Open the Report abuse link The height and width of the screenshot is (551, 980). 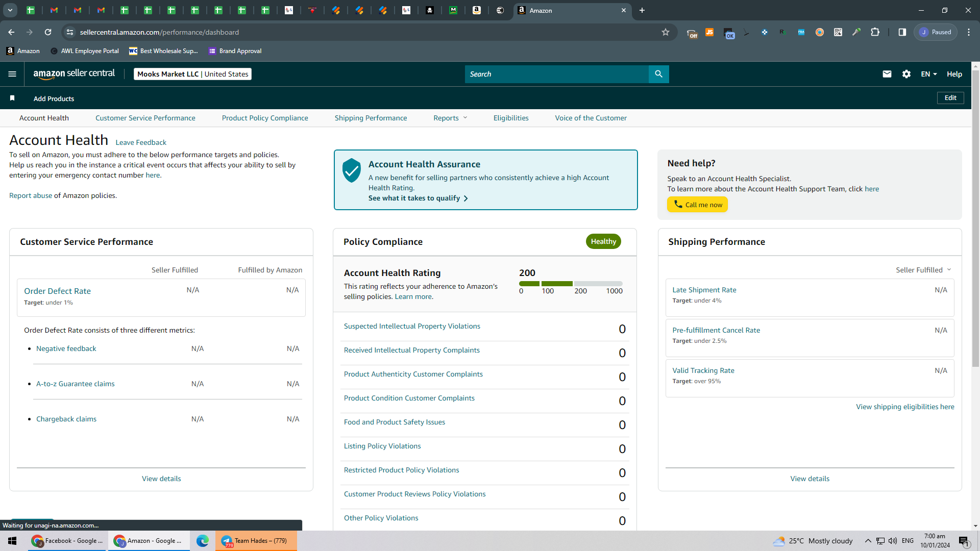tap(31, 195)
